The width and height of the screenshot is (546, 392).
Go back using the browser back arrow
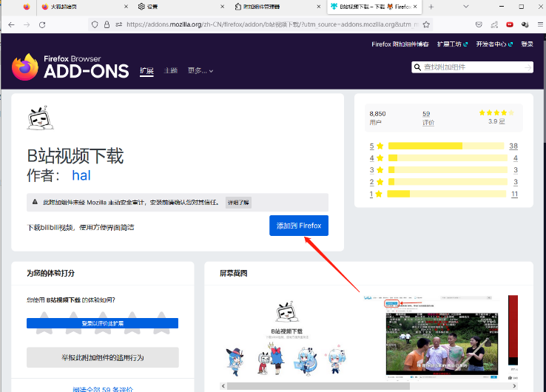click(x=11, y=24)
